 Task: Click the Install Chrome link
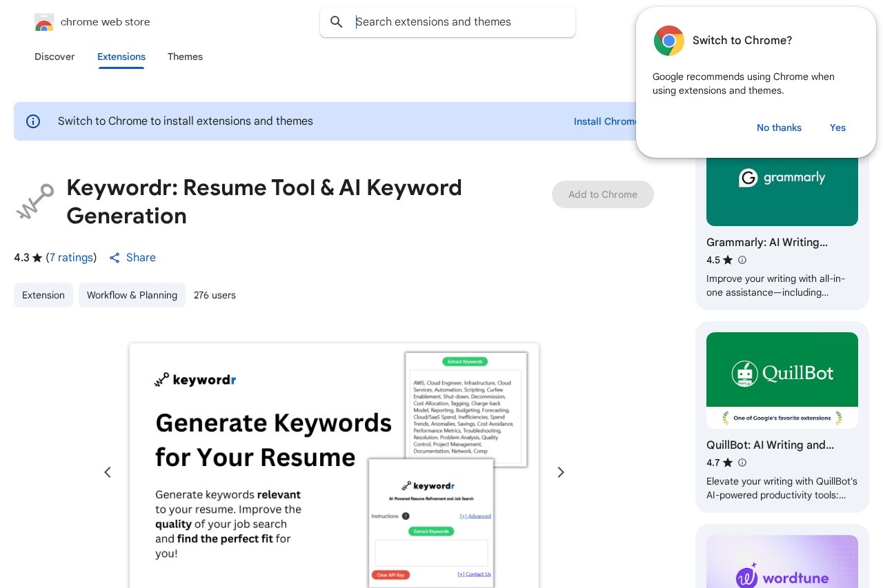606,121
